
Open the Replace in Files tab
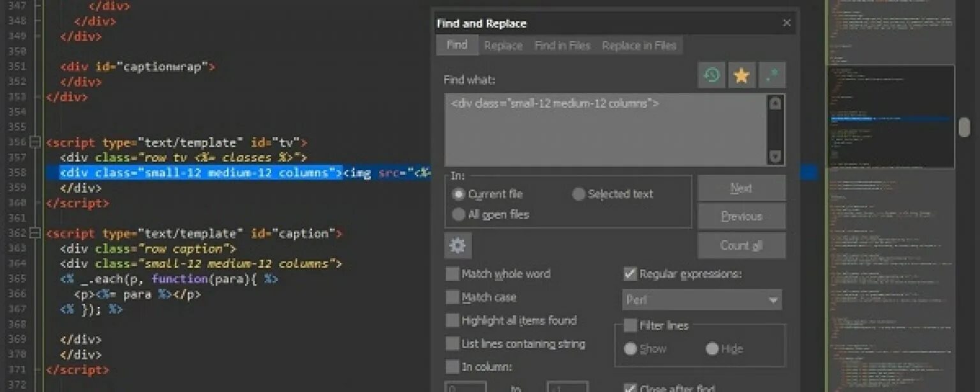(x=639, y=45)
